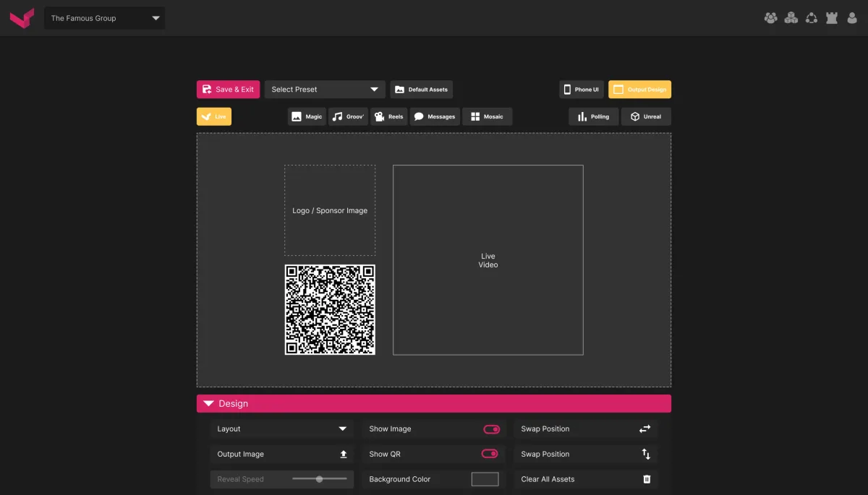Select the Groov' mode tab
868x495 pixels.
coord(349,116)
